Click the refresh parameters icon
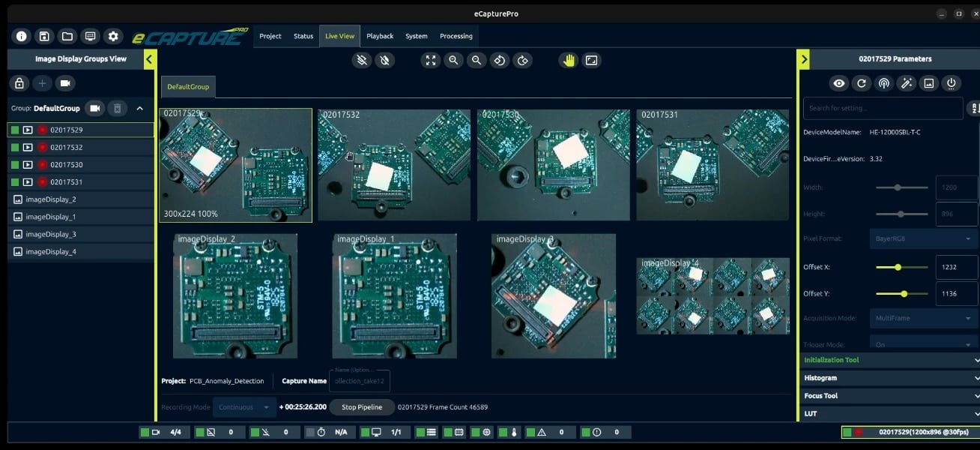The height and width of the screenshot is (450, 980). tap(862, 83)
